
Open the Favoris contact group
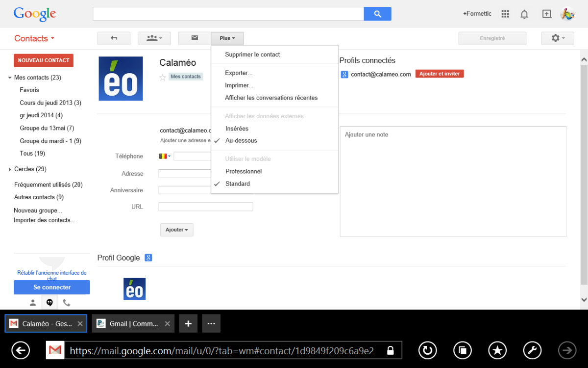click(29, 90)
